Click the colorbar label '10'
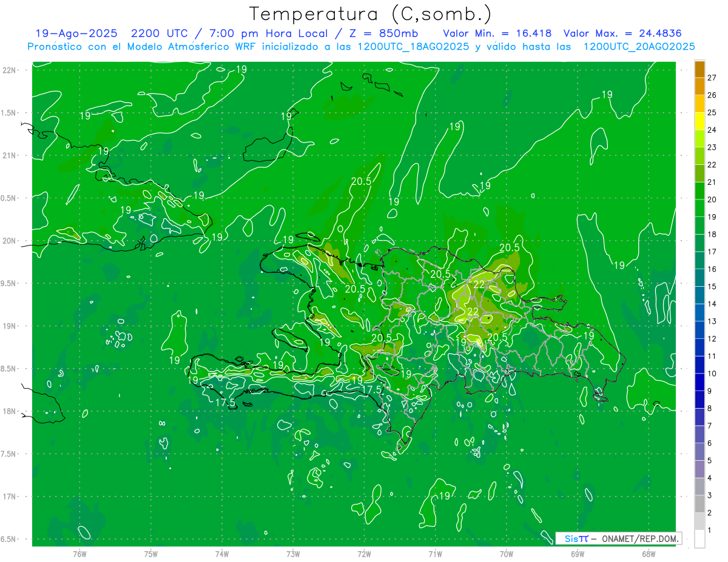Viewport: 728px width, 562px height. [x=712, y=373]
